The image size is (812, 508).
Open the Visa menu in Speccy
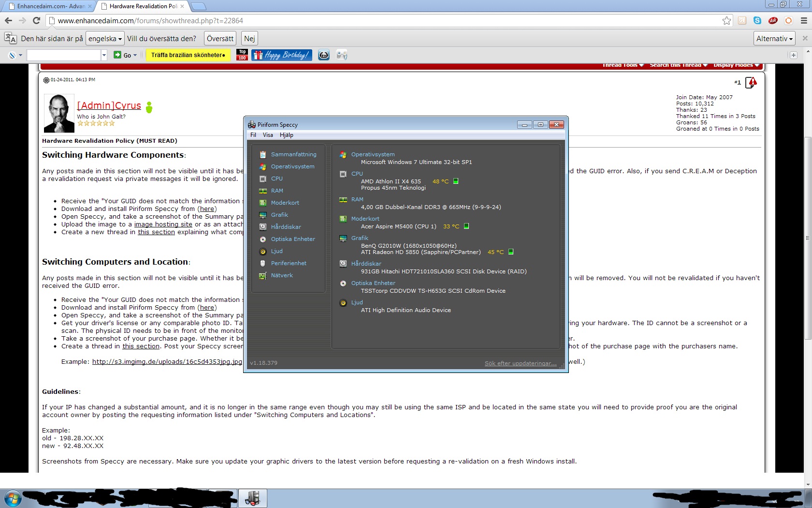(268, 135)
